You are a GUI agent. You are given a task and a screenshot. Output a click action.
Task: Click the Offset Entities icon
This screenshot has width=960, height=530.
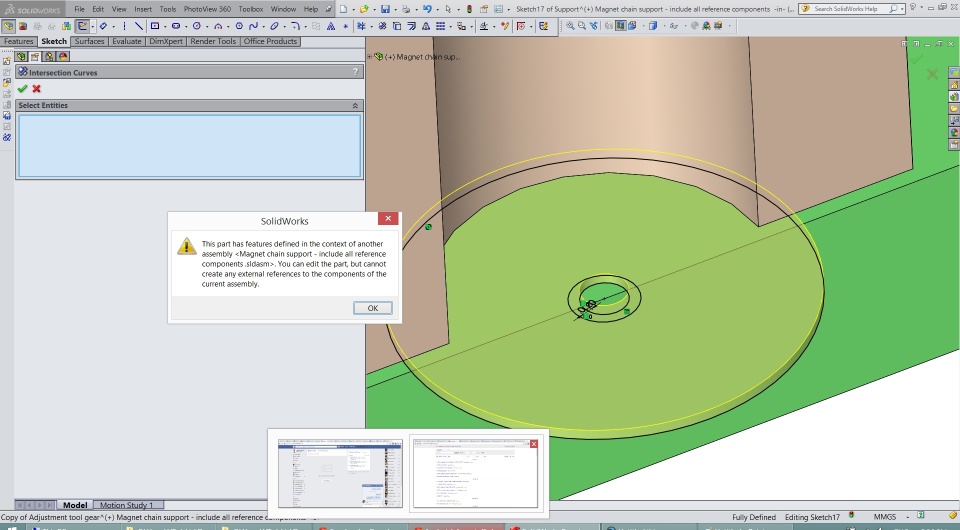tap(411, 26)
